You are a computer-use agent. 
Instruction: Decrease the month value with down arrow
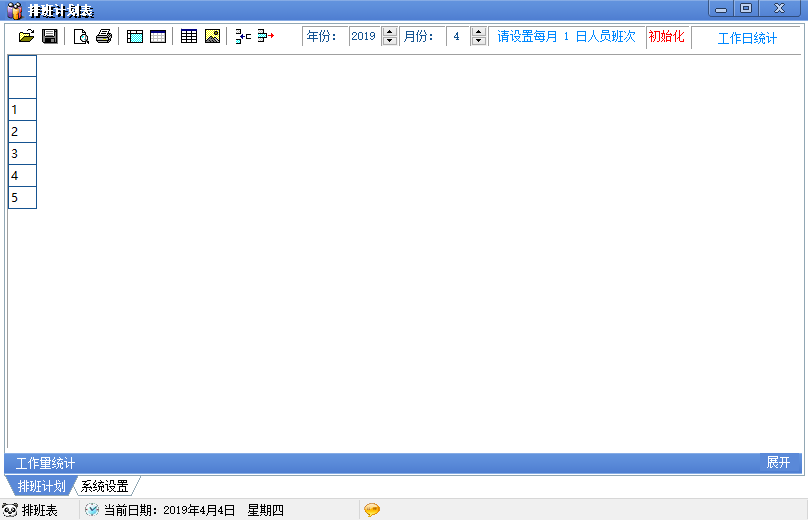tap(478, 41)
